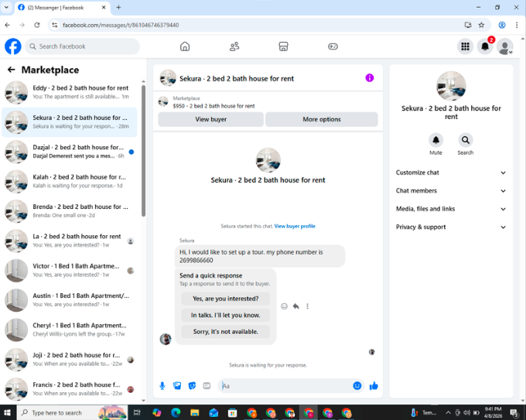The height and width of the screenshot is (420, 526).
Task: React to message with emoji icon
Action: tap(284, 306)
